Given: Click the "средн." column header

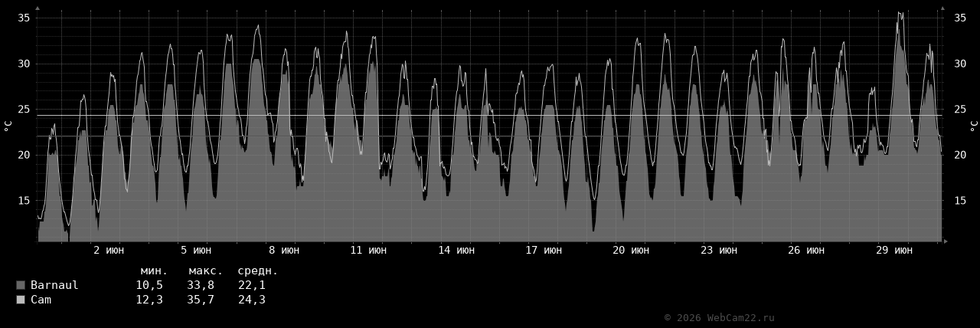Looking at the screenshot, I should point(257,271).
